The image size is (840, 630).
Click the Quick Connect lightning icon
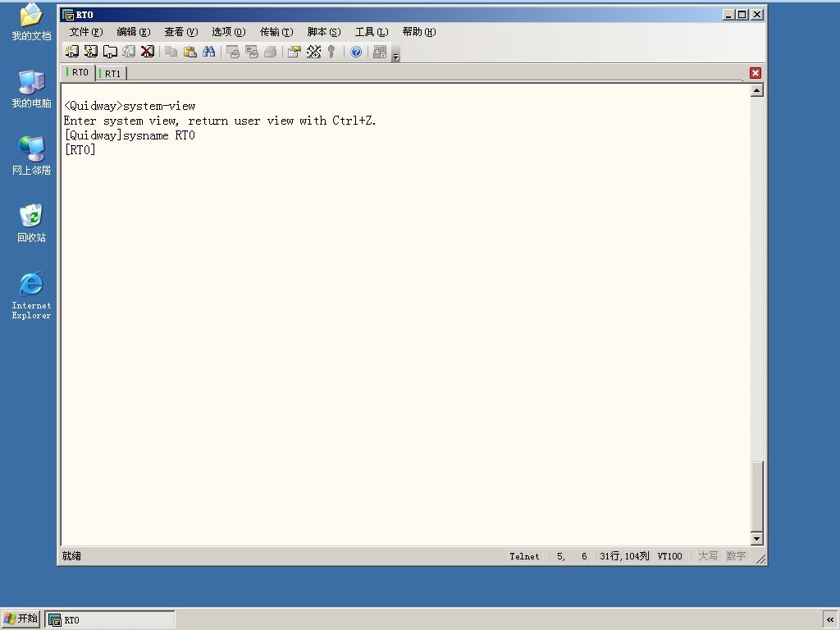(x=91, y=52)
